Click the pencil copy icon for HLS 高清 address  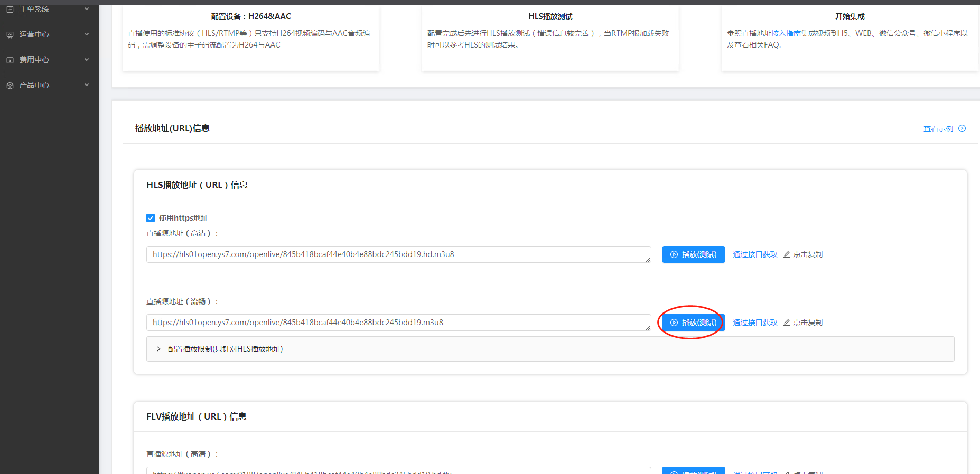[787, 254]
